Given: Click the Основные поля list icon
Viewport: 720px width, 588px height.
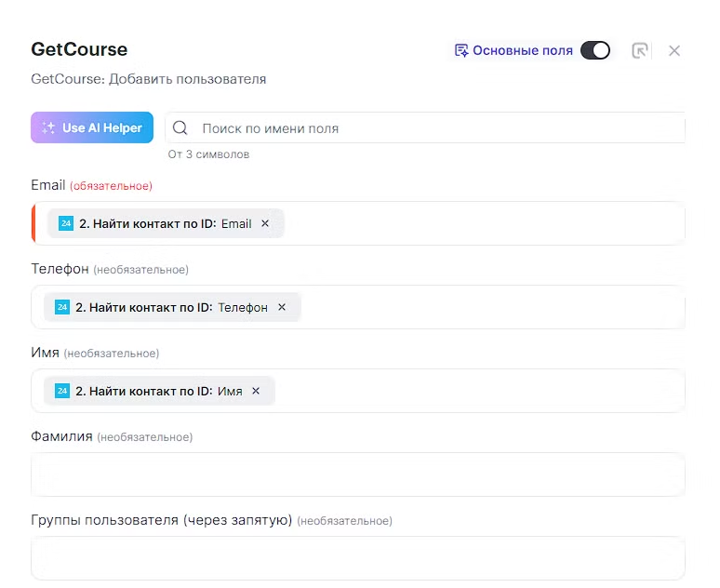Looking at the screenshot, I should point(460,50).
